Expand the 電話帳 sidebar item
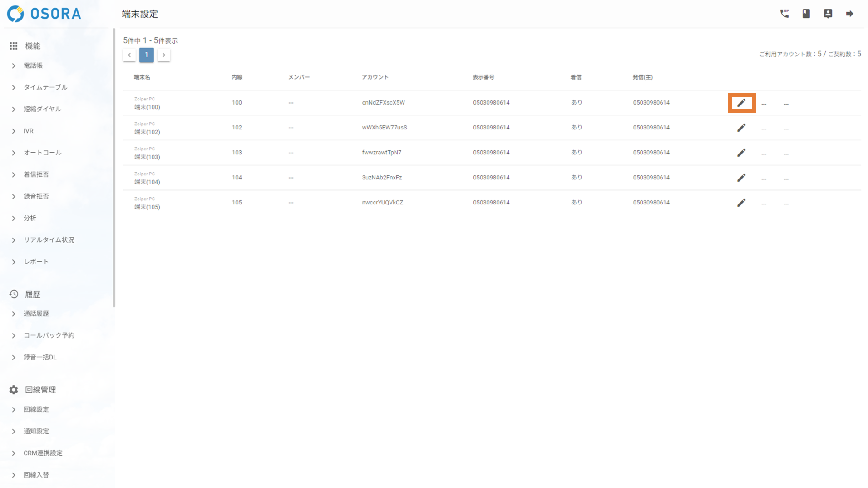 tap(33, 65)
